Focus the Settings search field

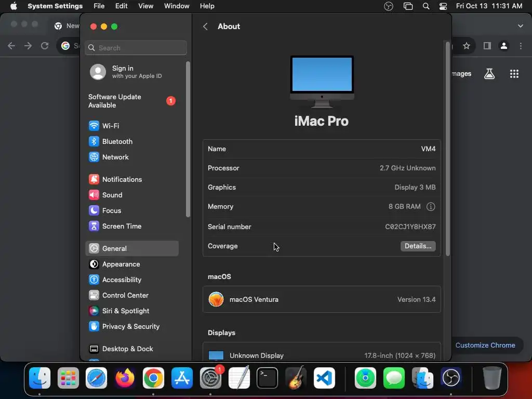click(136, 48)
